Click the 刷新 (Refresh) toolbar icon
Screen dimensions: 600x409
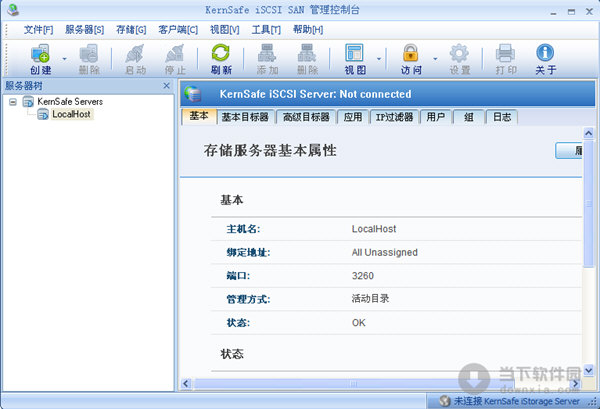click(221, 59)
